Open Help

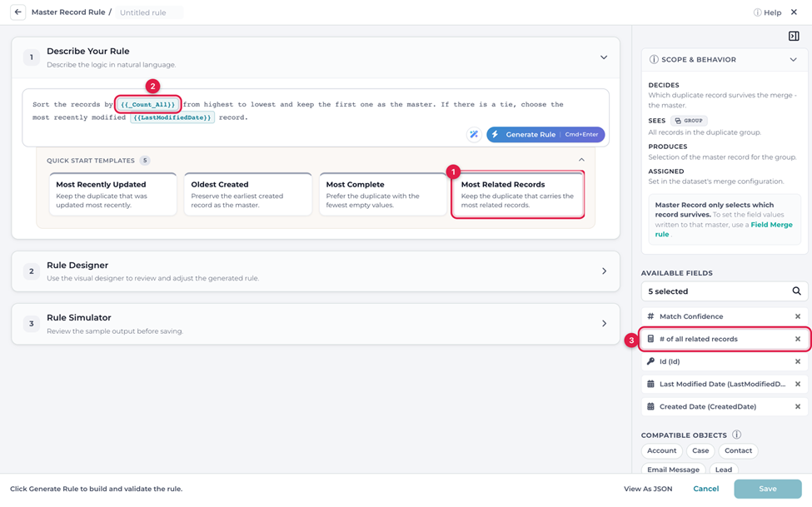tap(768, 12)
